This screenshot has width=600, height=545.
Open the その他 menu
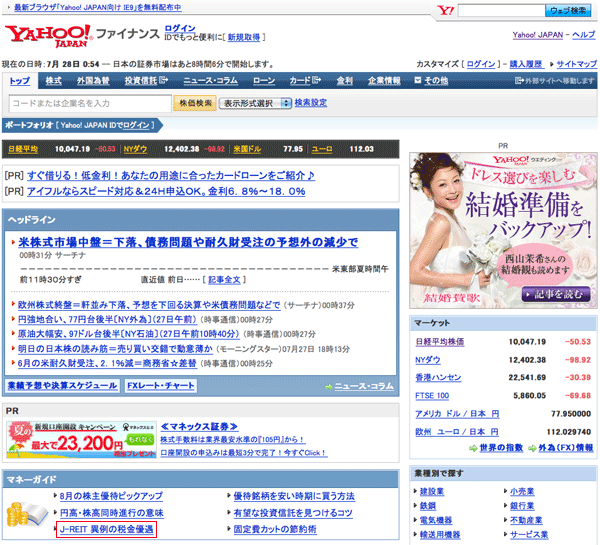[x=430, y=80]
